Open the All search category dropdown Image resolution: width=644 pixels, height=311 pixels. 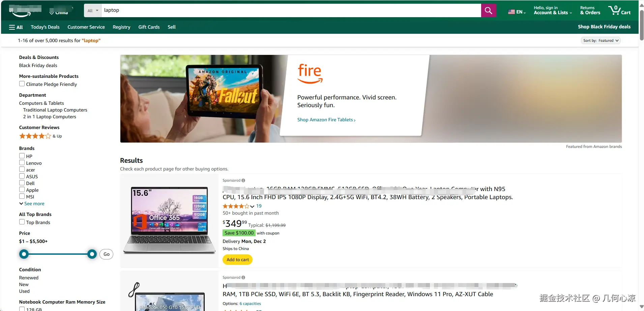coord(93,10)
